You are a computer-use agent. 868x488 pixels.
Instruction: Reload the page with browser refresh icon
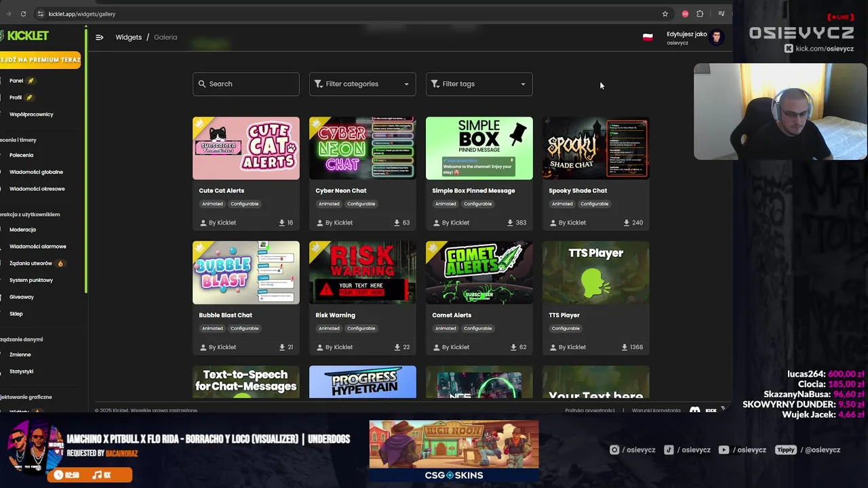[23, 14]
